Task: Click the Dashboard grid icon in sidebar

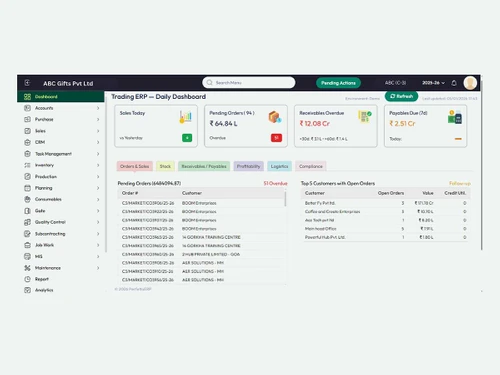Action: point(27,97)
